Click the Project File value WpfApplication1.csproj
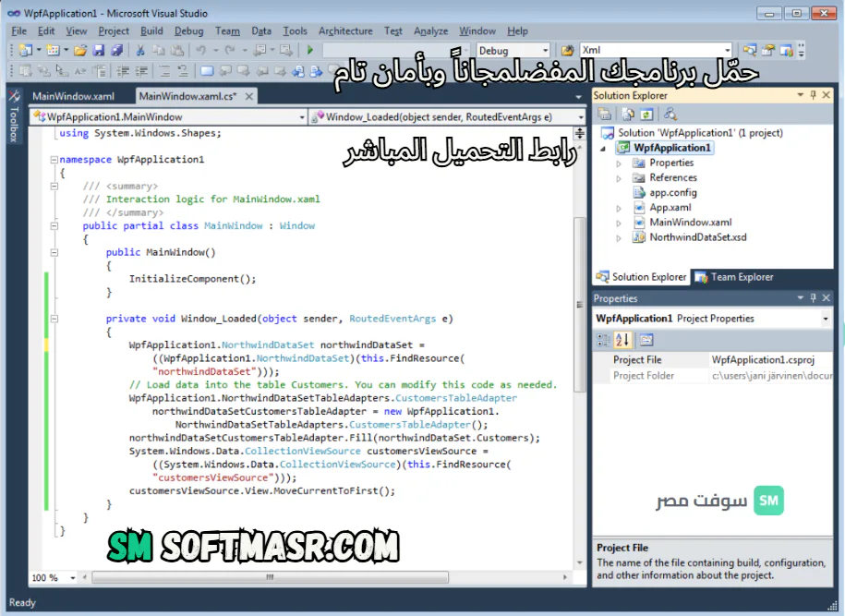 click(763, 360)
